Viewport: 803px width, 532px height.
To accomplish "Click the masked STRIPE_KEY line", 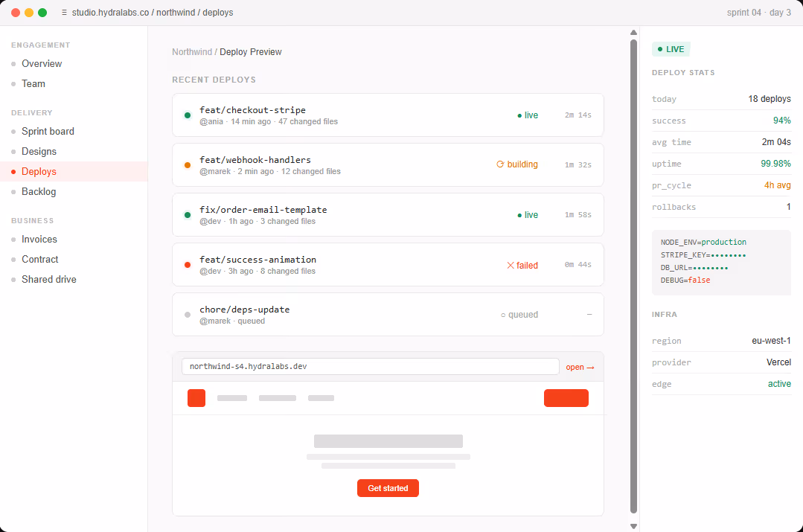I will [703, 255].
